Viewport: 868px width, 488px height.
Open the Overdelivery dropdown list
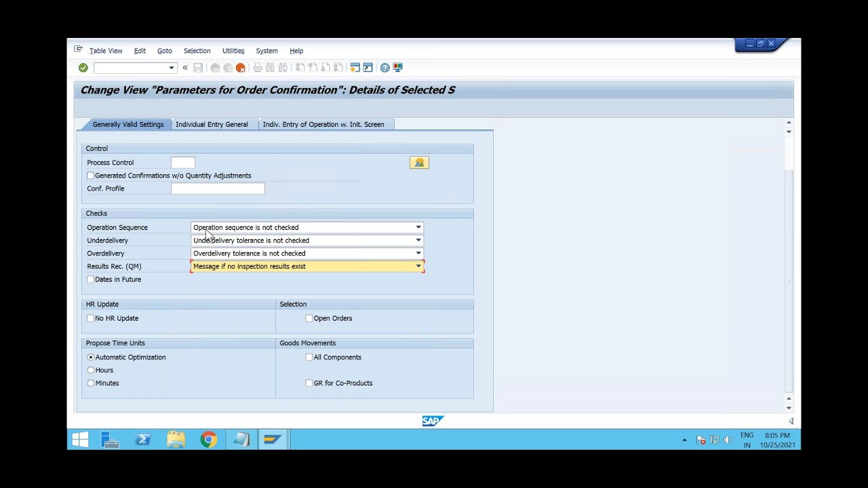click(418, 253)
